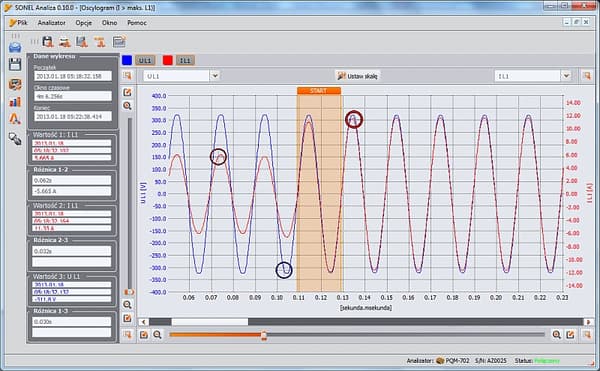The height and width of the screenshot is (371, 600).
Task: Click the orange horizontal zoom slider handle
Action: (264, 335)
